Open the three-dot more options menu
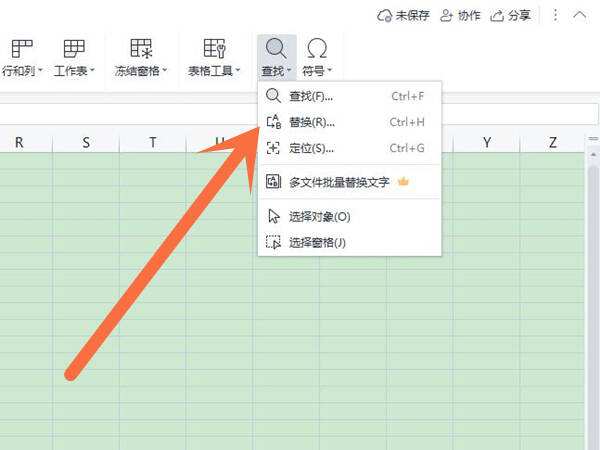This screenshot has width=600, height=450. [555, 16]
